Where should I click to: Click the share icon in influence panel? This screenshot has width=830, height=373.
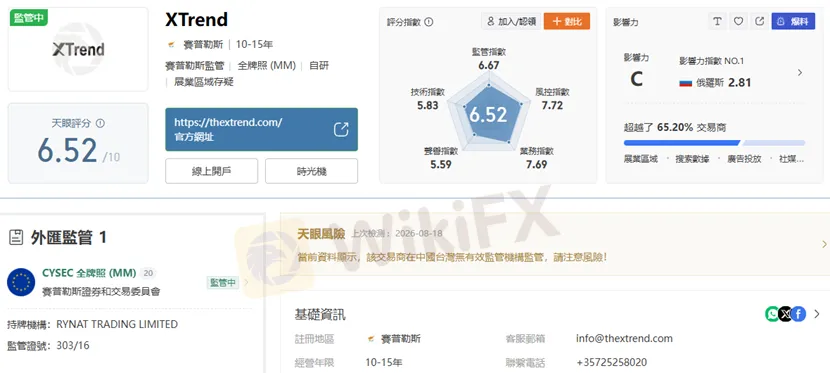760,21
